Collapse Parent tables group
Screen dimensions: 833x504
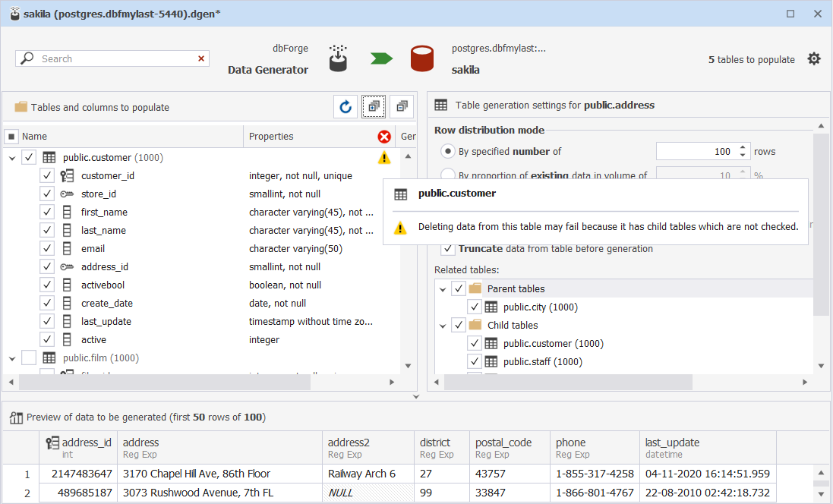click(443, 289)
